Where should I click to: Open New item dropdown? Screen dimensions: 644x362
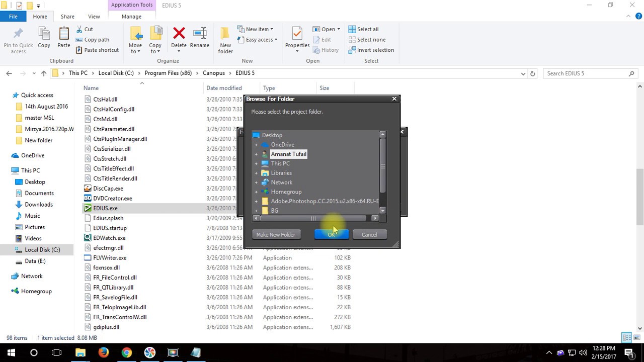tap(255, 29)
